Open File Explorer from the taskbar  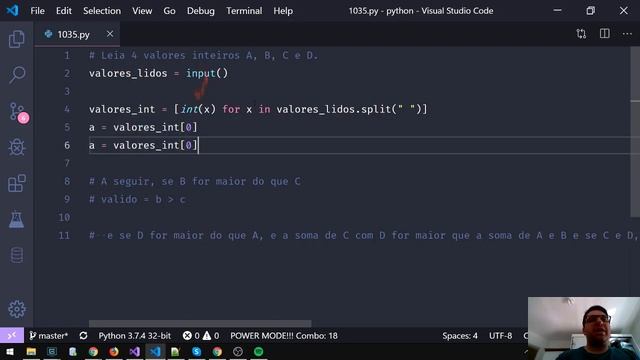pos(31,351)
